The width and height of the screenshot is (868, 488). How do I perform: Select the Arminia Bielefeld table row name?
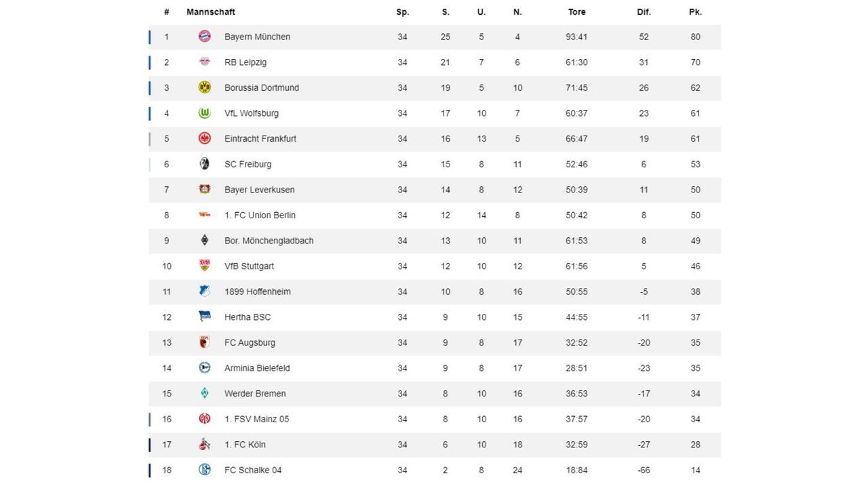pyautogui.click(x=257, y=368)
